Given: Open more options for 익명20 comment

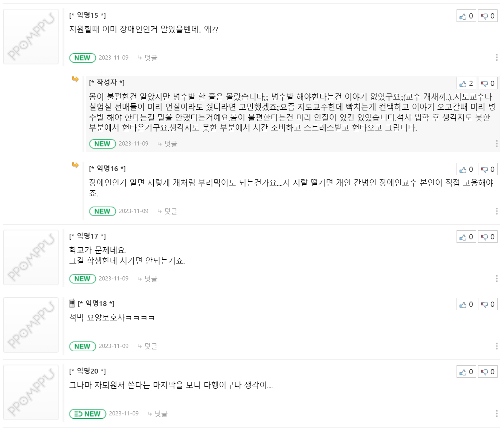Looking at the screenshot, I should (x=496, y=414).
